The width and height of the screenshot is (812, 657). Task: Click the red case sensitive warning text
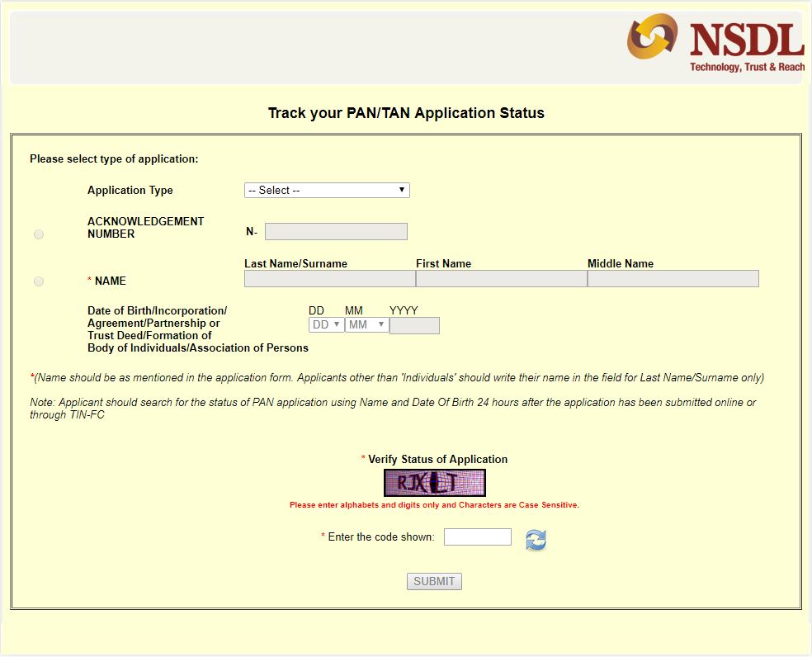pos(434,505)
